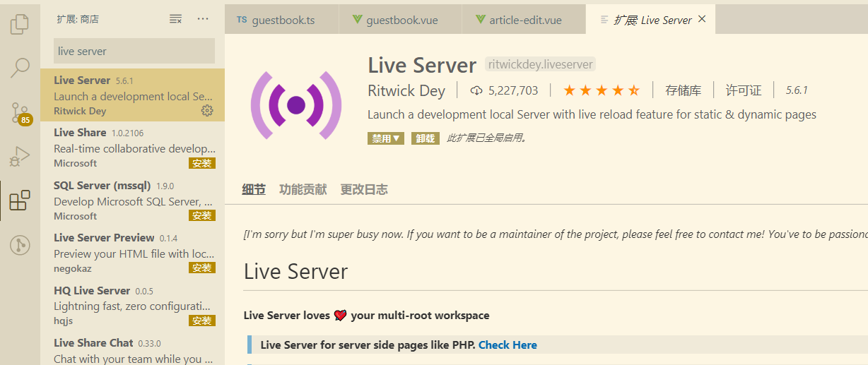This screenshot has width=868, height=365.
Task: Open the 禁用 (disable) dropdown
Action: (385, 138)
